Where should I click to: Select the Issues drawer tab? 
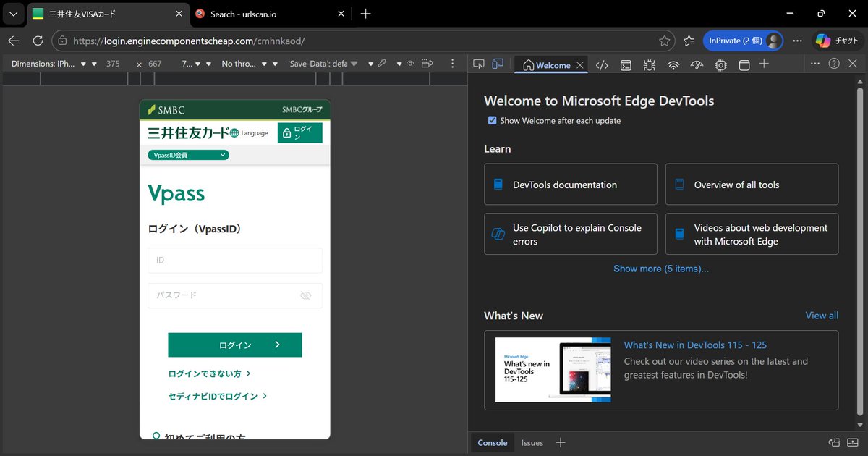532,442
